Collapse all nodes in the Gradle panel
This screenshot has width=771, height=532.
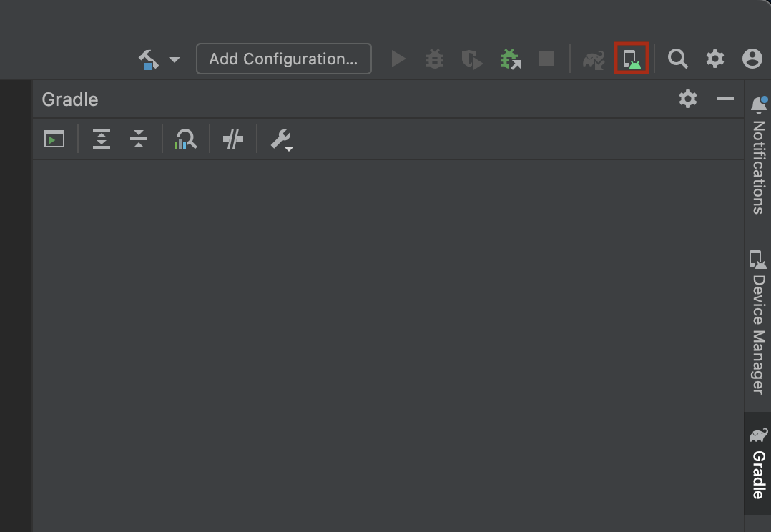(139, 139)
